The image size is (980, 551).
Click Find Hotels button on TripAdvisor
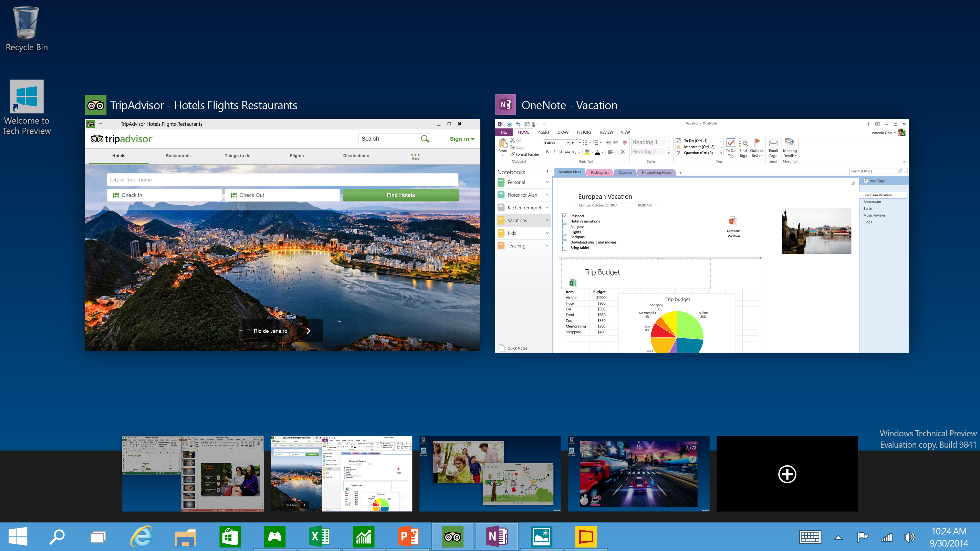(x=400, y=195)
